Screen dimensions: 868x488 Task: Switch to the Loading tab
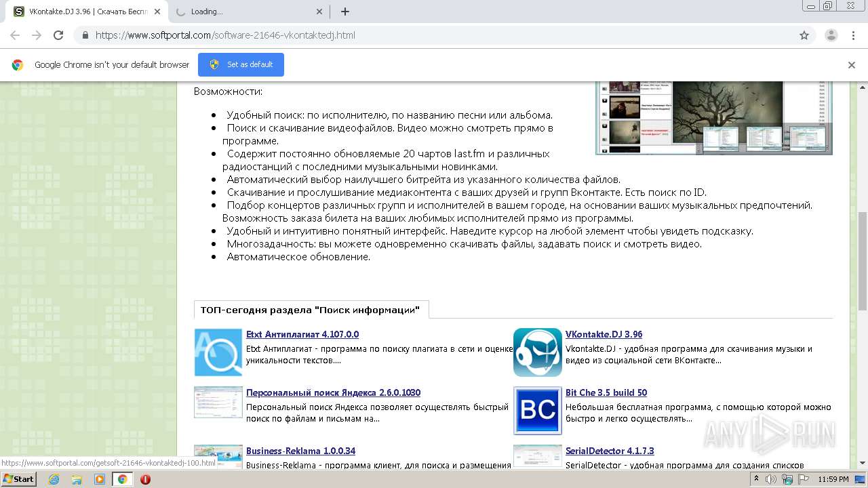coord(248,12)
